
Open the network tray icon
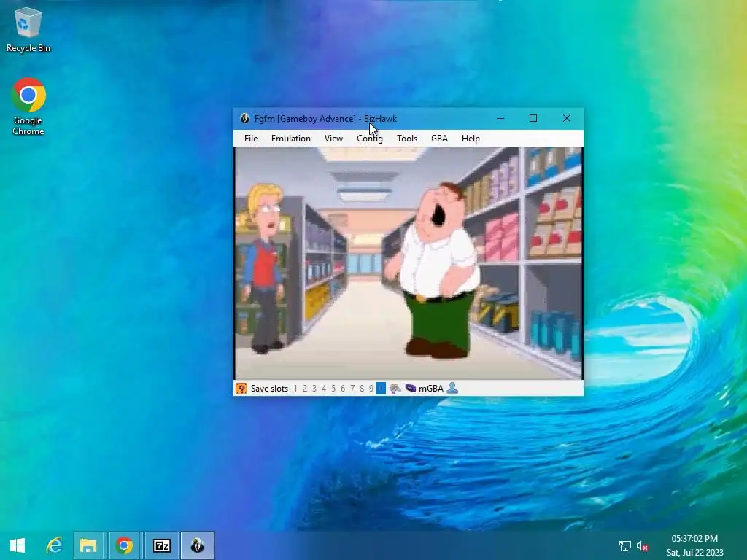624,545
